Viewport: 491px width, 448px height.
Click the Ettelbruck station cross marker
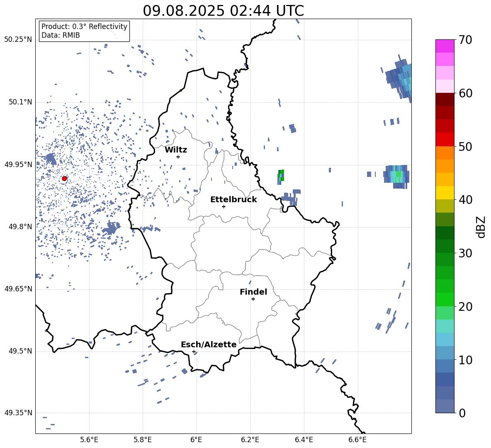point(224,206)
